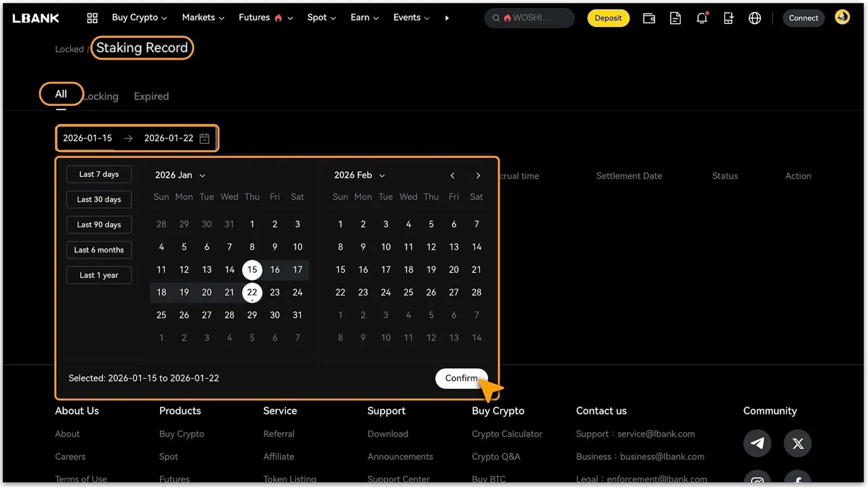The width and height of the screenshot is (868, 487).
Task: Select the Last 30 days preset
Action: [99, 199]
